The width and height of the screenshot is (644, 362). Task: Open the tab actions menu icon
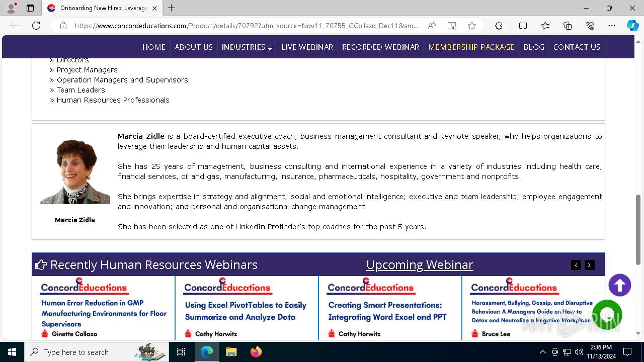(30, 8)
